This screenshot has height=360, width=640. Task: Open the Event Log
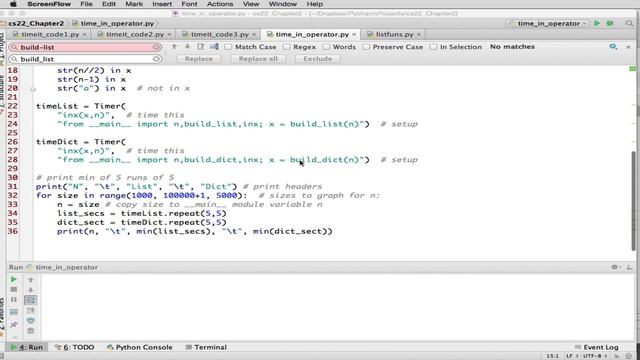pos(596,347)
